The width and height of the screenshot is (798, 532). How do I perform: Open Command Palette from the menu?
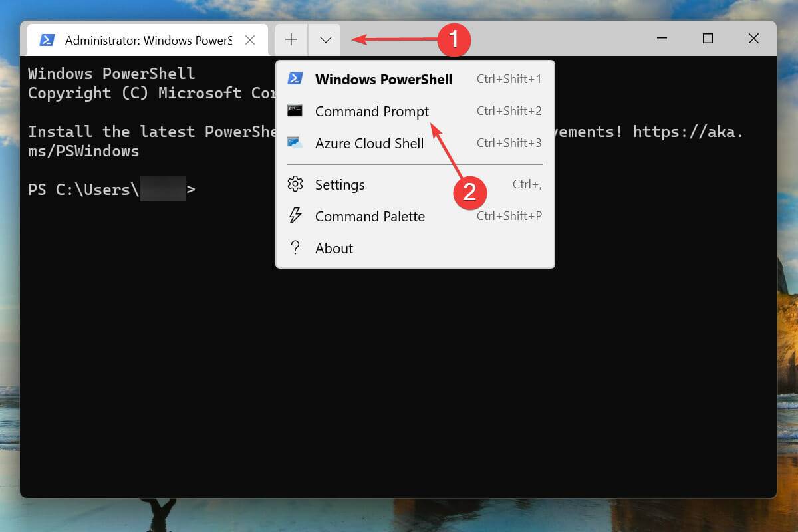coord(415,216)
